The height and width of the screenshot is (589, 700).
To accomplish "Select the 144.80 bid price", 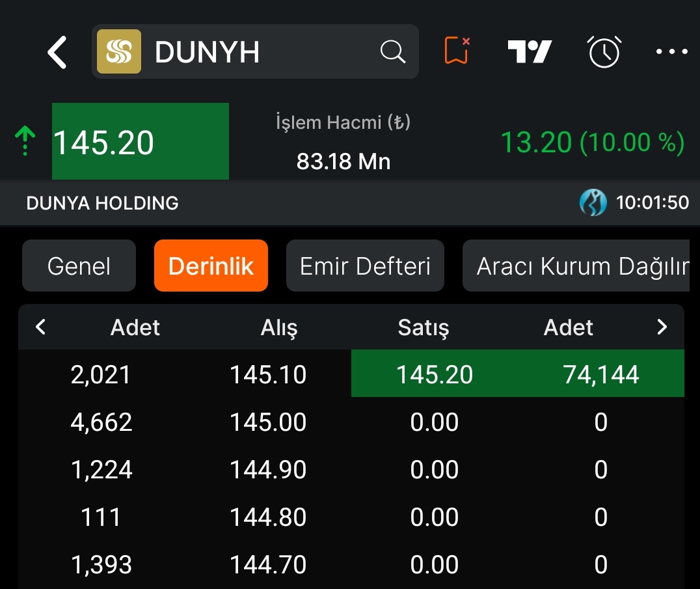I will (x=268, y=517).
